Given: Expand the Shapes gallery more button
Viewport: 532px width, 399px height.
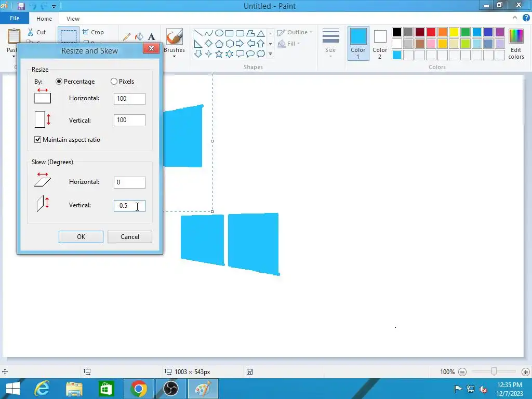Looking at the screenshot, I should tap(270, 54).
